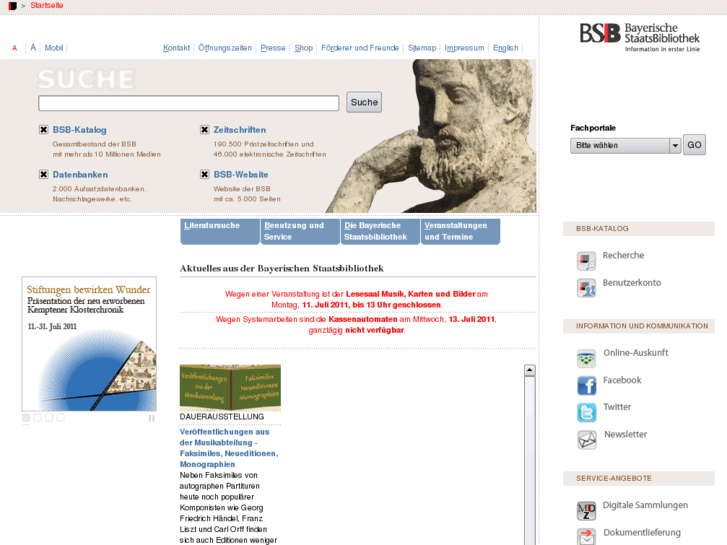Click the Facebook text link
Viewport: 727px width, 545px height.
(x=622, y=380)
